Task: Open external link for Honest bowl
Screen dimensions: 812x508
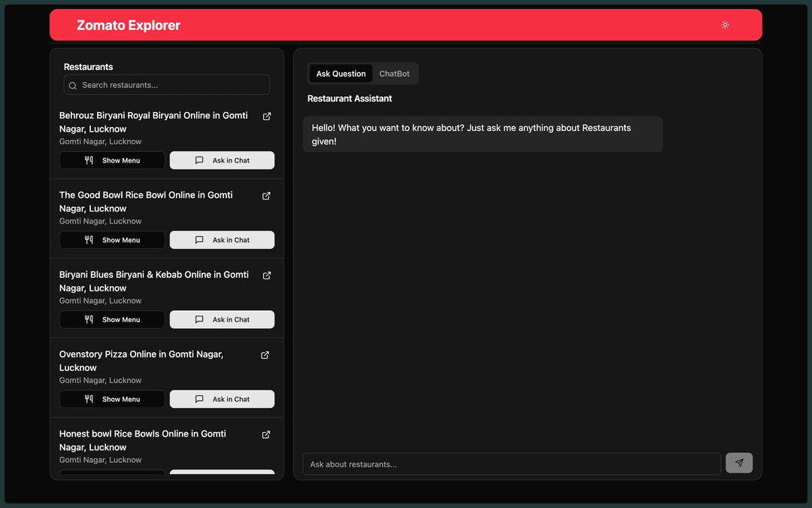Action: coord(265,434)
